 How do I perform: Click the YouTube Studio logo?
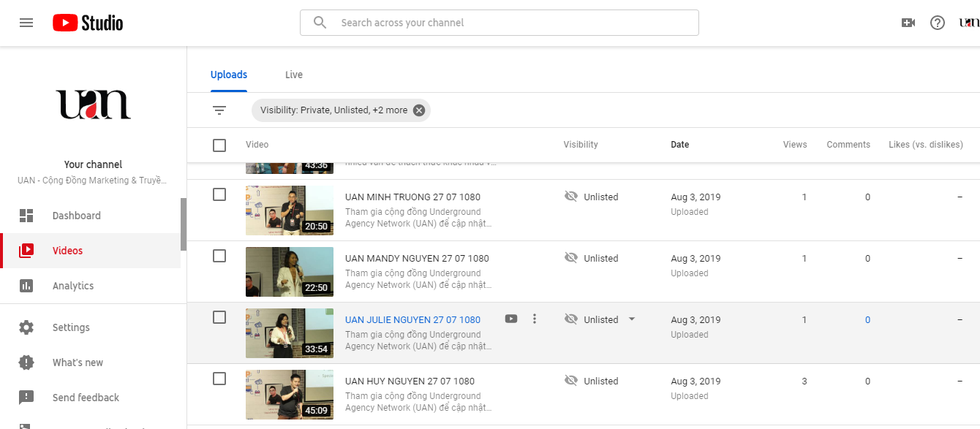pyautogui.click(x=88, y=23)
